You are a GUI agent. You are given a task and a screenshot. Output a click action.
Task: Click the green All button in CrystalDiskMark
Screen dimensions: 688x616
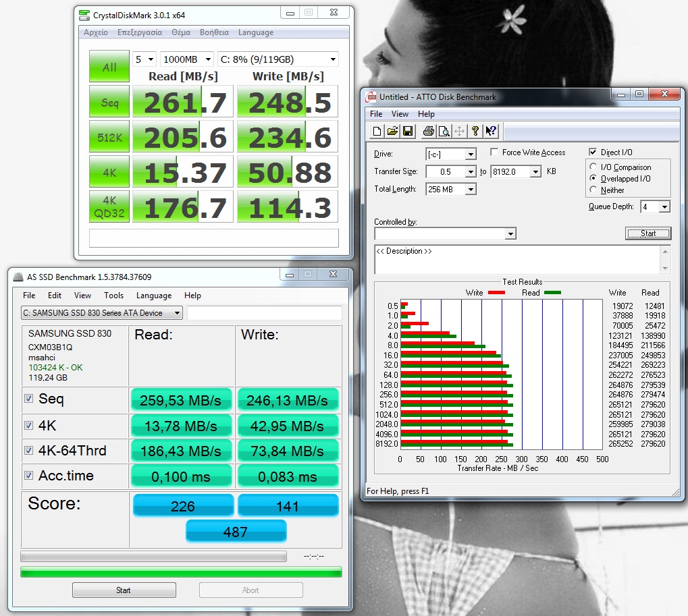[109, 66]
